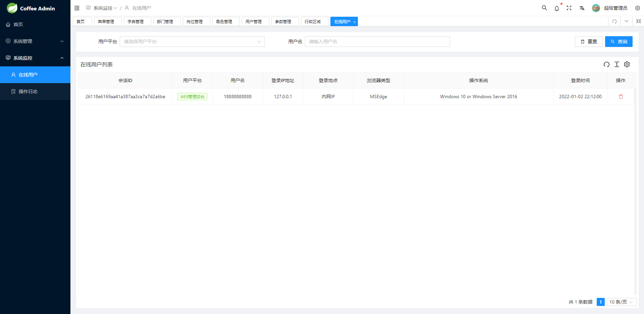The height and width of the screenshot is (314, 644).
Task: Click the 重置 reset button
Action: 588,42
